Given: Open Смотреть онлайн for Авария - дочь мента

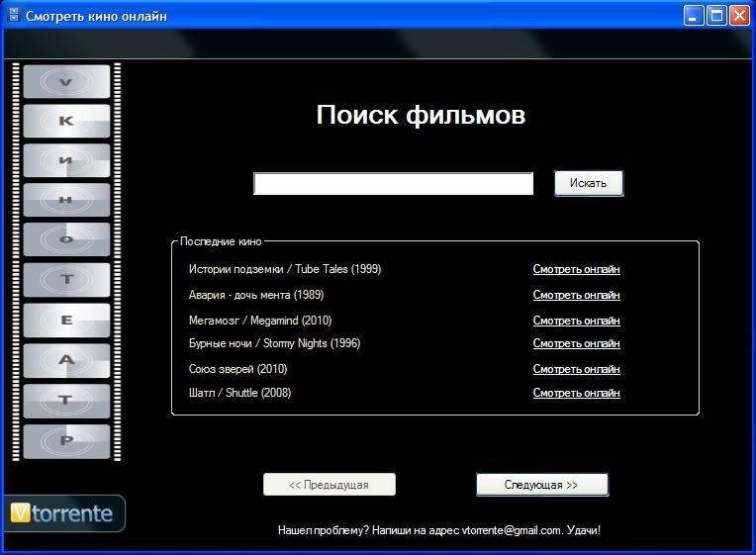Looking at the screenshot, I should point(576,295).
